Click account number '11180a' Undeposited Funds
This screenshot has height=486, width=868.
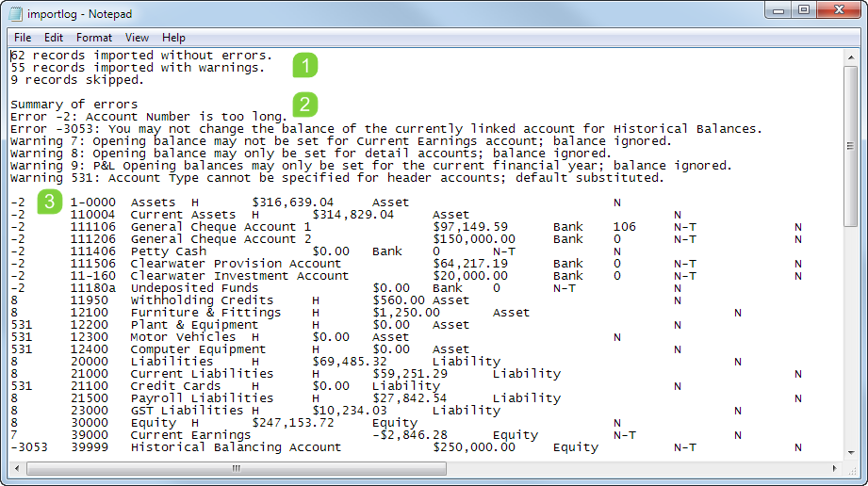[x=93, y=288]
